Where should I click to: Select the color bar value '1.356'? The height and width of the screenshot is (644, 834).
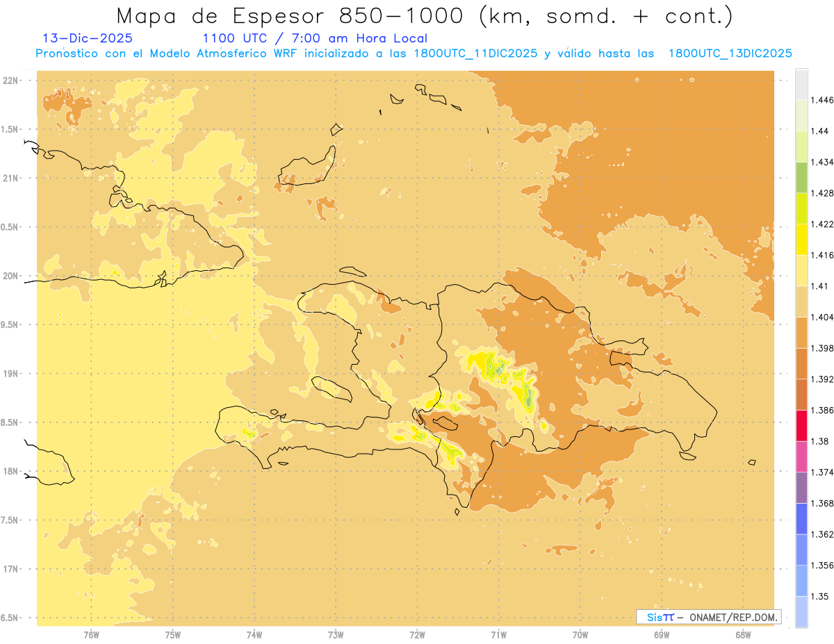(x=822, y=565)
